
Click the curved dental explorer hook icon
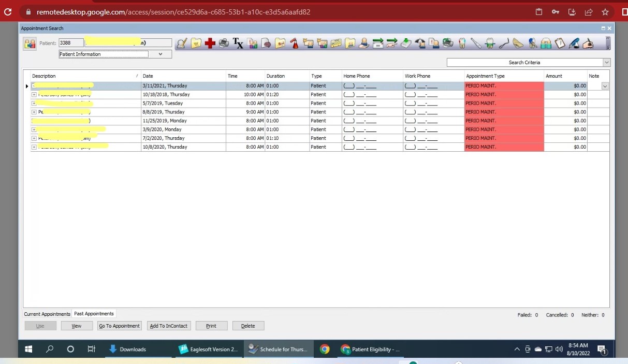[504, 43]
